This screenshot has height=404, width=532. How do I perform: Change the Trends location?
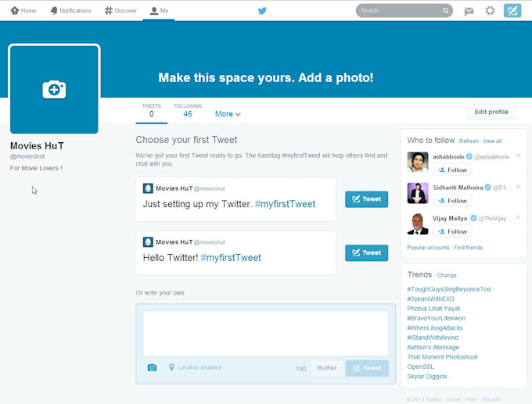pyautogui.click(x=447, y=275)
